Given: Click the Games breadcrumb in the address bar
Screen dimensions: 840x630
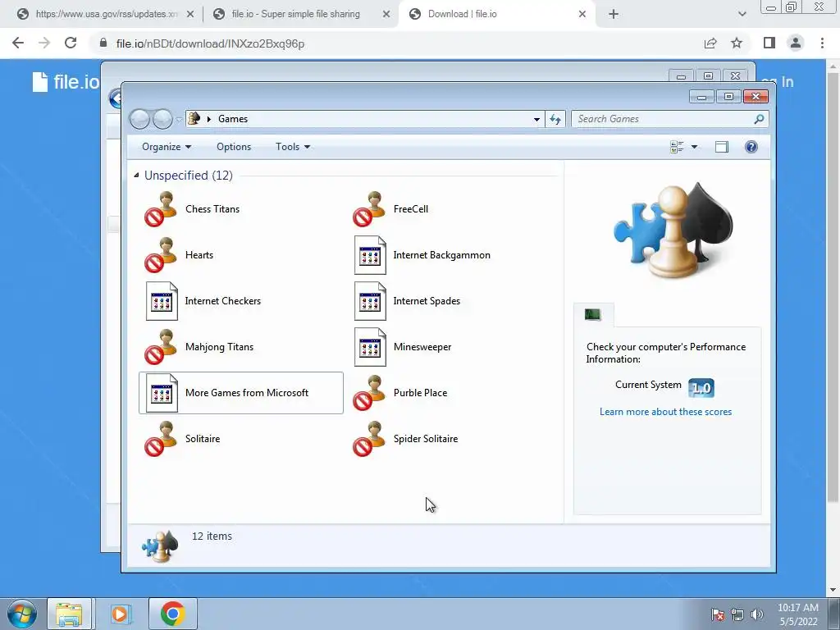Looking at the screenshot, I should 232,119.
